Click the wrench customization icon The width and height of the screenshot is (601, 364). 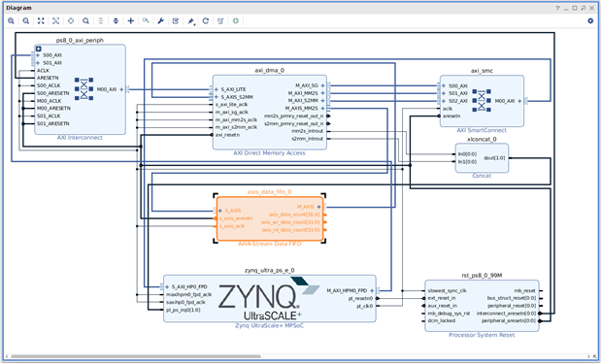pyautogui.click(x=160, y=21)
